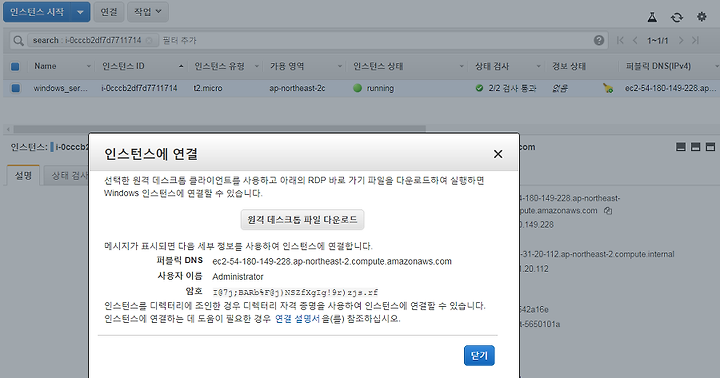Go to previous page arrow
This screenshot has width=720, height=378.
(x=635, y=40)
